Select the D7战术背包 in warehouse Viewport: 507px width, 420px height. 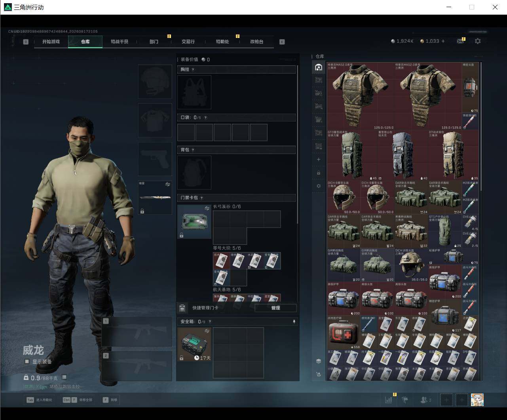[x=454, y=155]
